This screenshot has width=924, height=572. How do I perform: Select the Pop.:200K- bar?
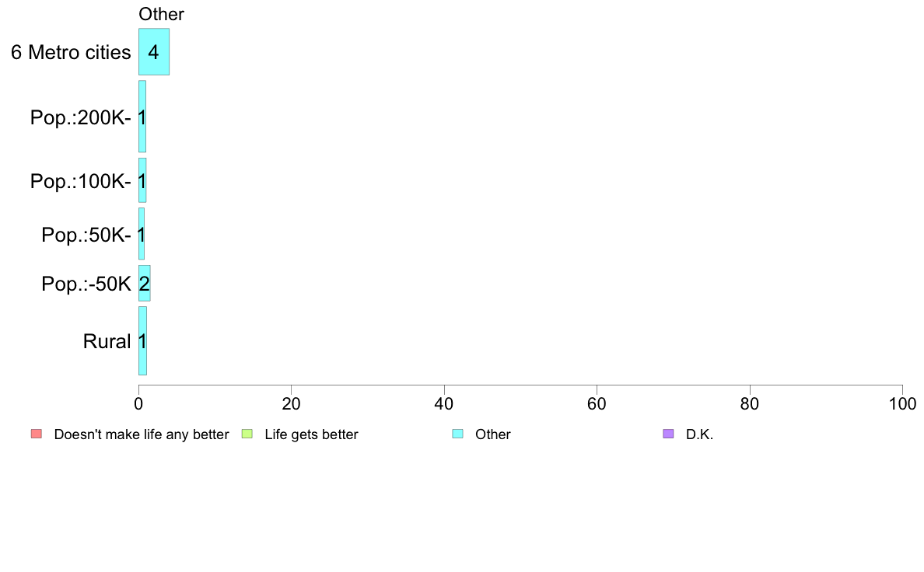pyautogui.click(x=142, y=117)
